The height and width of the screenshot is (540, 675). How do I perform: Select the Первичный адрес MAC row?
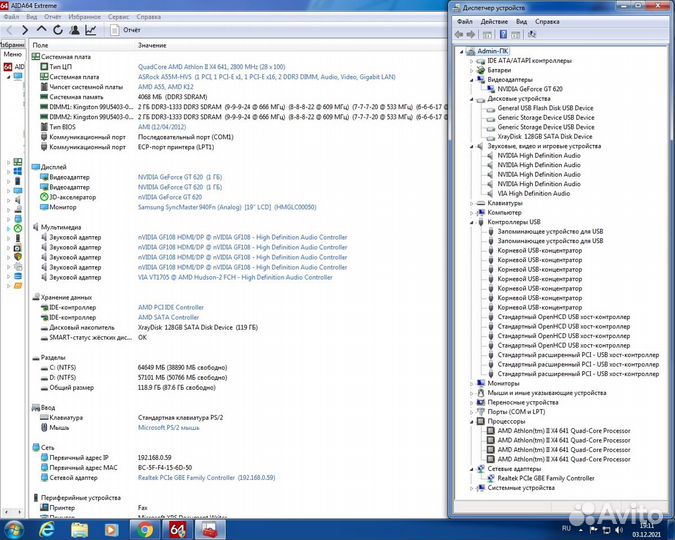pos(239,468)
